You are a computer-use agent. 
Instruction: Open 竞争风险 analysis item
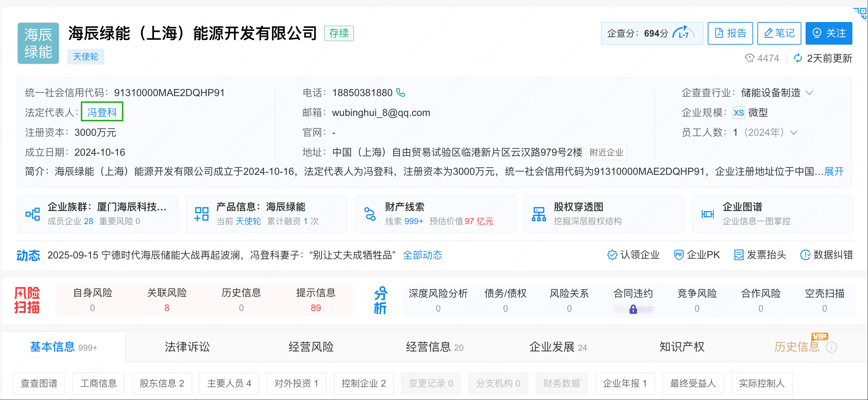[697, 301]
